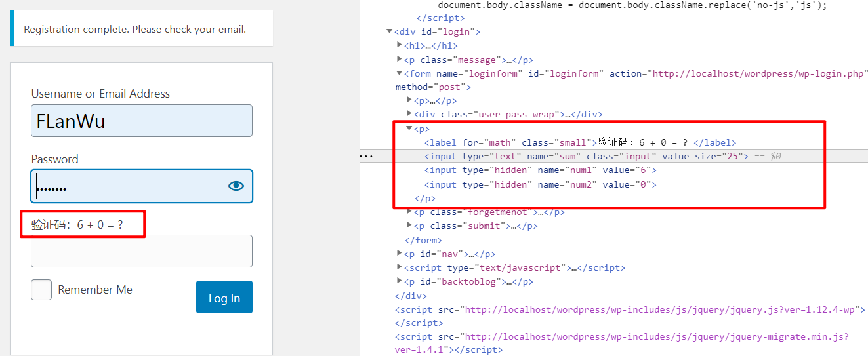This screenshot has height=356, width=868.
Task: Expand the p class="message" node
Action: (x=400, y=60)
